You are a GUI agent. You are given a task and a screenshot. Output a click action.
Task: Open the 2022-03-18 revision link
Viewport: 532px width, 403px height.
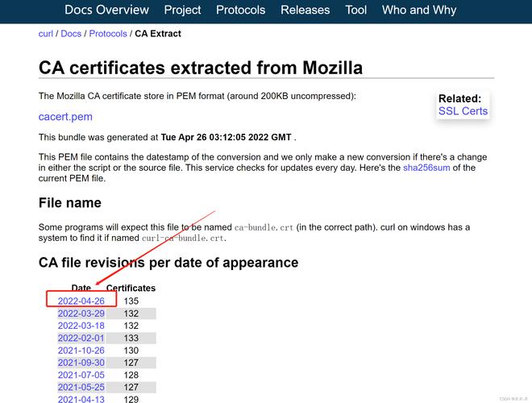click(x=81, y=326)
